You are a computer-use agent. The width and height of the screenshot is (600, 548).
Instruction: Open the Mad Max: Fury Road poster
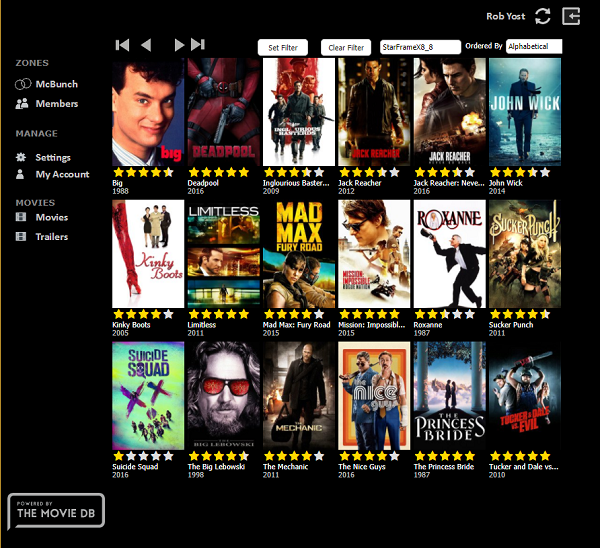point(299,254)
